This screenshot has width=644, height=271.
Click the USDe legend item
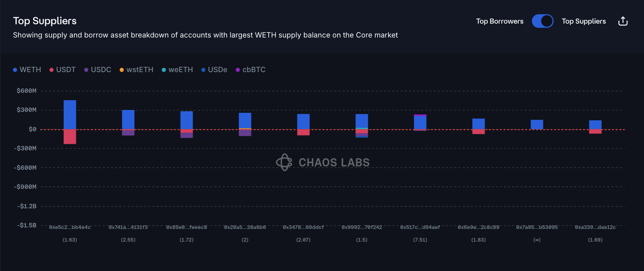coord(214,70)
